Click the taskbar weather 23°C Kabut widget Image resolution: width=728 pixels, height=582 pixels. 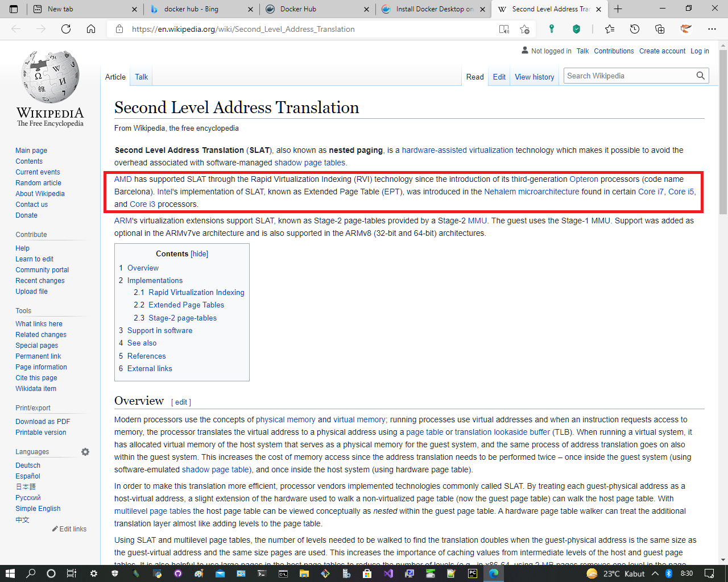pyautogui.click(x=615, y=573)
